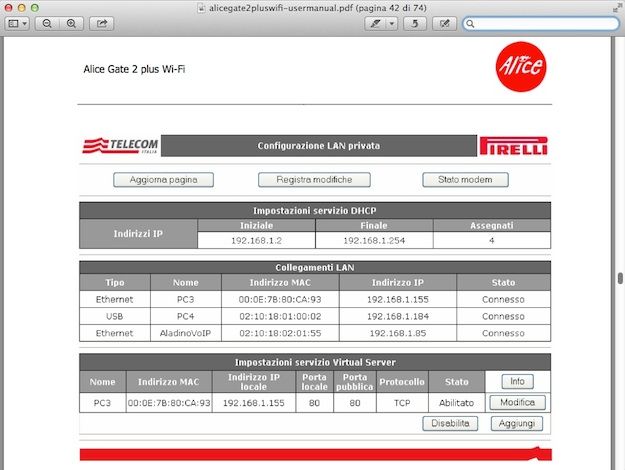Viewport: 625px width, 470px height.
Task: Click the Impostazioni servizio DHCP header
Action: (315, 210)
